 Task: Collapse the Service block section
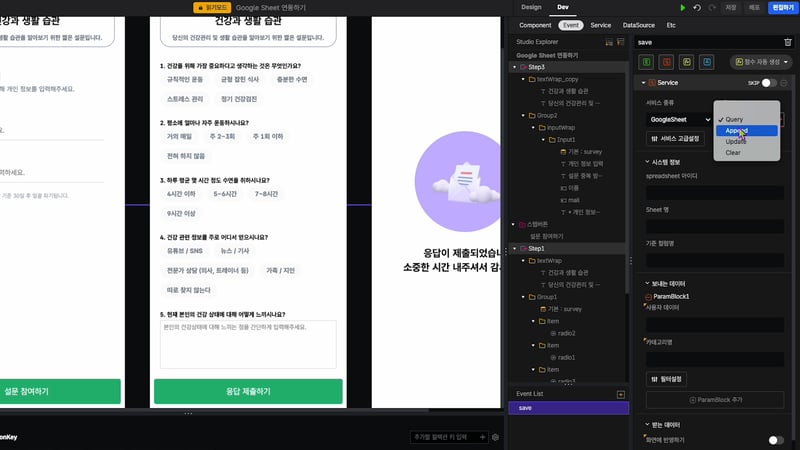click(643, 83)
